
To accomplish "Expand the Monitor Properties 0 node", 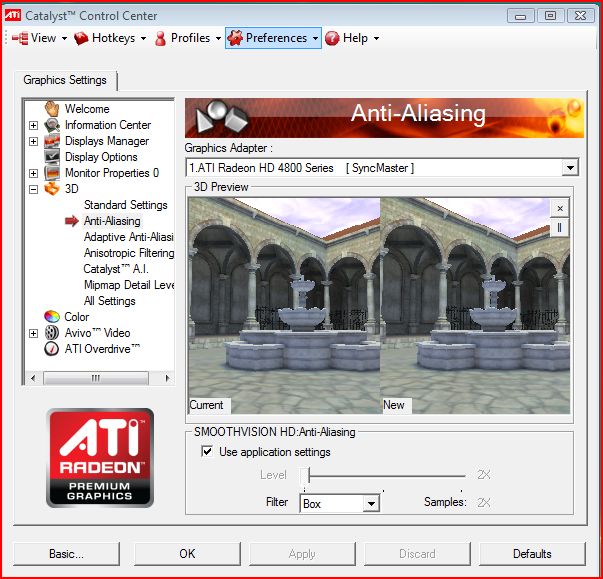I will tap(33, 173).
